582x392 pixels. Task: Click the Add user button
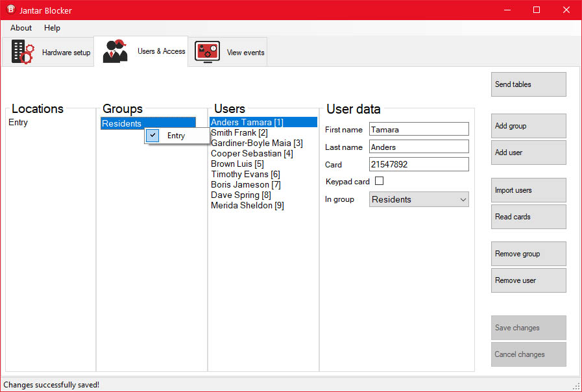(x=529, y=153)
